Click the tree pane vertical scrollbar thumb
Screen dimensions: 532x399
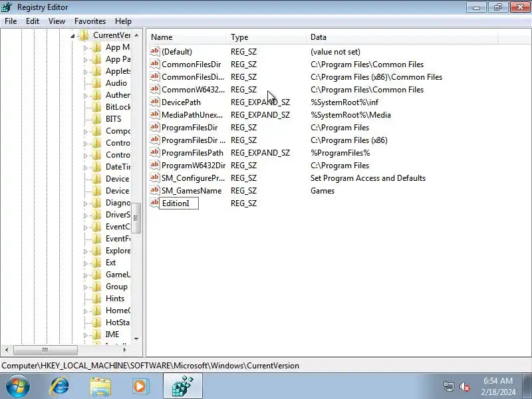[x=136, y=218]
